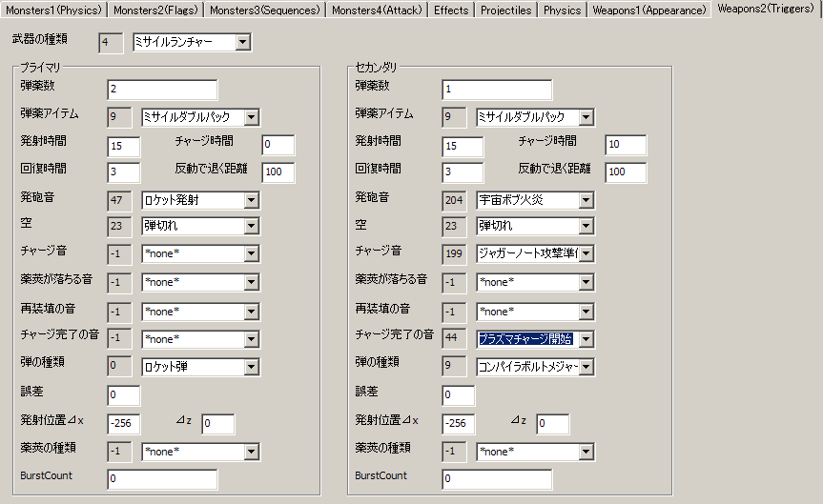
Task: Click primary 弾薬数 field showing 2
Action: 162,90
